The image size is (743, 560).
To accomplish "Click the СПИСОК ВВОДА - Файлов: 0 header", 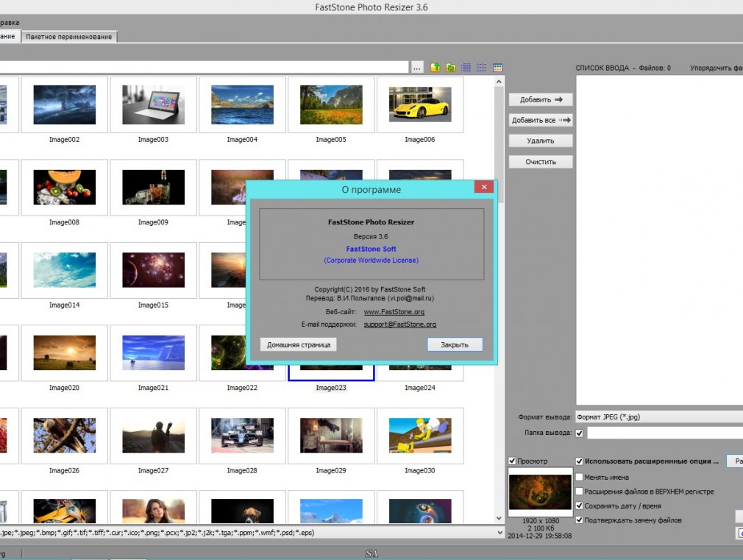I will [x=623, y=68].
